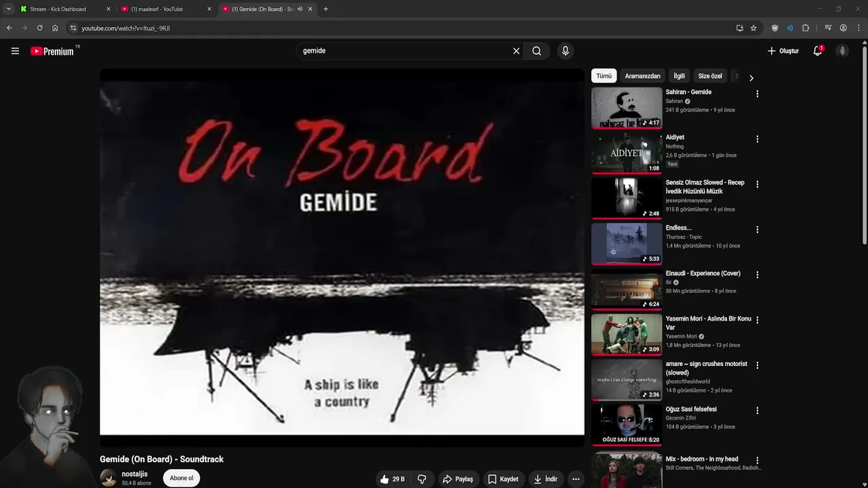The width and height of the screenshot is (868, 488).
Task: Click the Kaydet save button
Action: pos(503,479)
